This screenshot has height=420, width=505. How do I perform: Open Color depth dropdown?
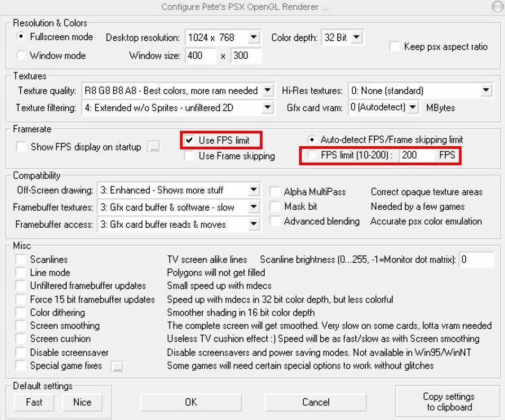(357, 38)
